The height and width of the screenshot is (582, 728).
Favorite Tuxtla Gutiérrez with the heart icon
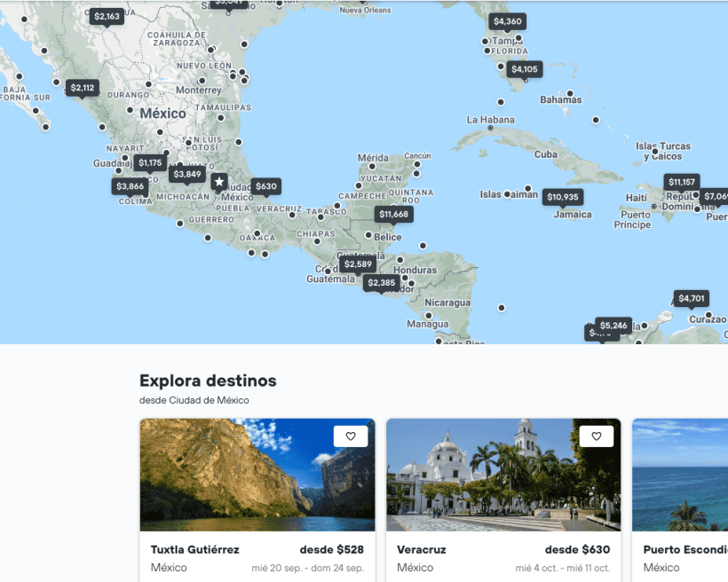(x=351, y=436)
